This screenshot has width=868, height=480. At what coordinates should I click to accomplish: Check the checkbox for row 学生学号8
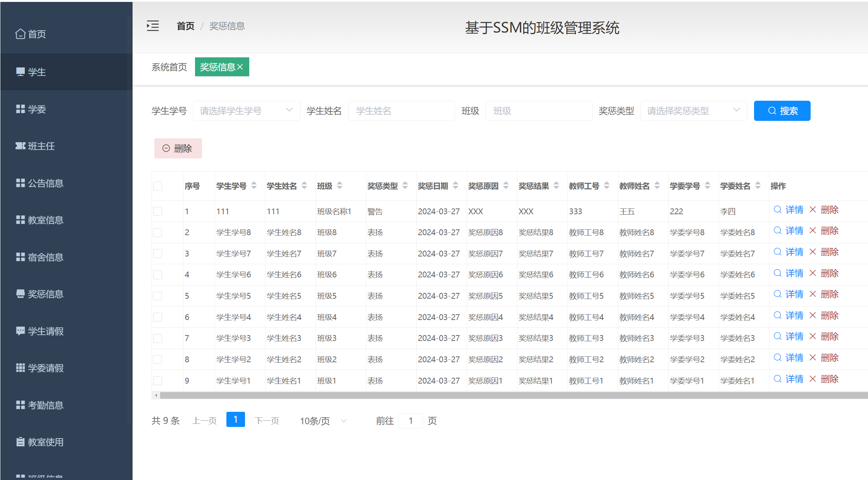click(x=157, y=232)
